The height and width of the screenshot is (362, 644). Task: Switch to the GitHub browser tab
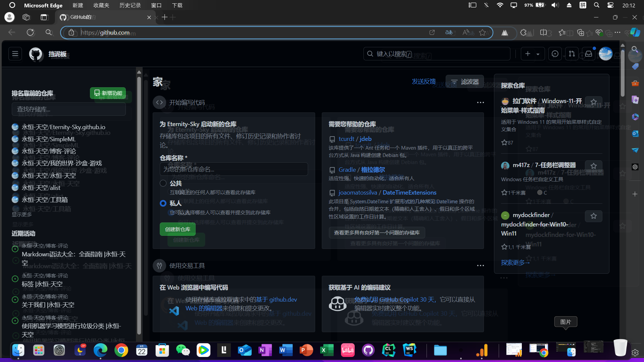point(105,17)
